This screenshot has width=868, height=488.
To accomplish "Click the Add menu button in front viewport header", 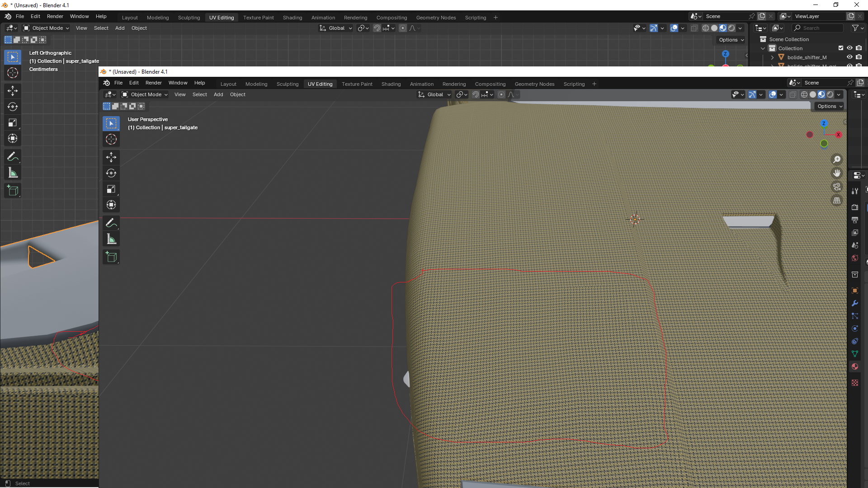I will point(218,94).
